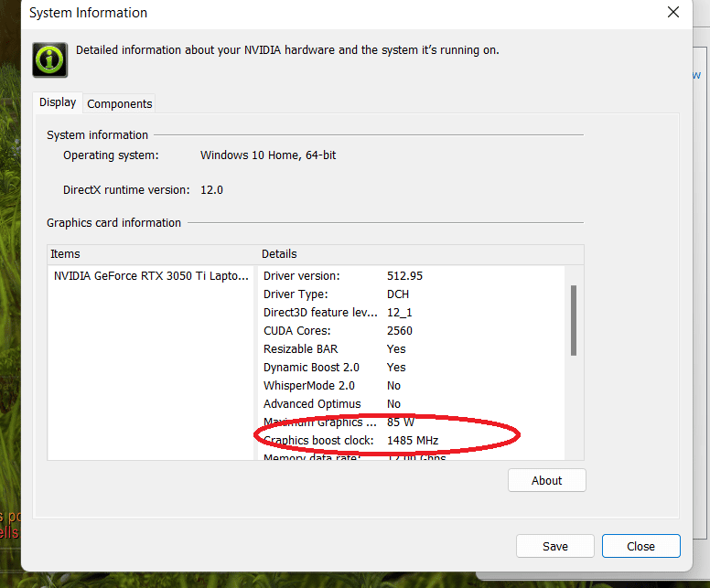Click the About button
The width and height of the screenshot is (710, 588).
click(546, 480)
